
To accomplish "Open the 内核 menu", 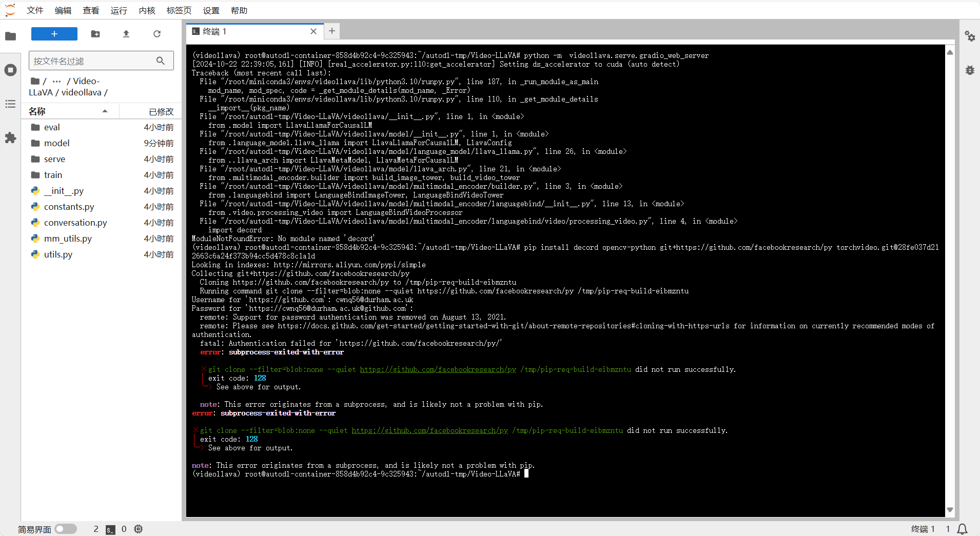I will (x=147, y=10).
